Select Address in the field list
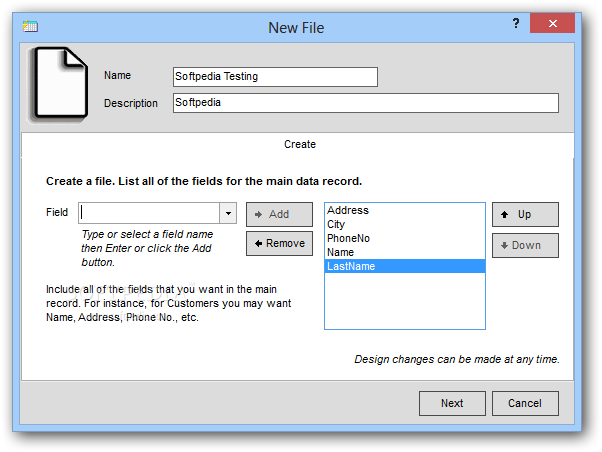Viewport: 602px width, 452px height. click(405, 210)
